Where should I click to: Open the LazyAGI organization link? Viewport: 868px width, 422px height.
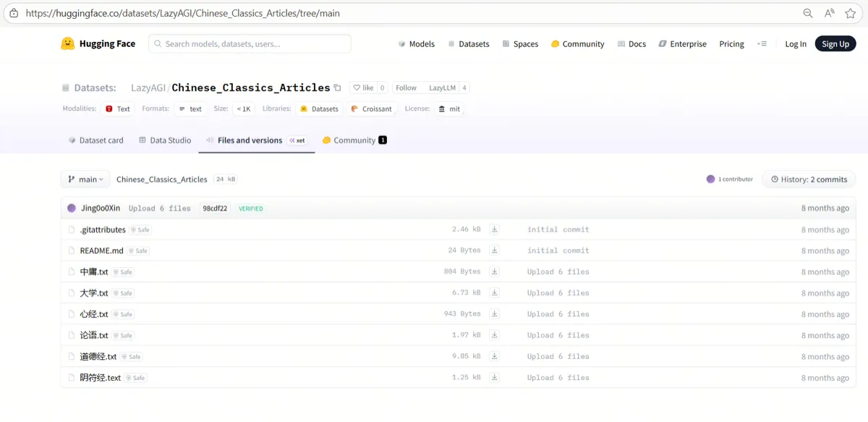(x=148, y=88)
